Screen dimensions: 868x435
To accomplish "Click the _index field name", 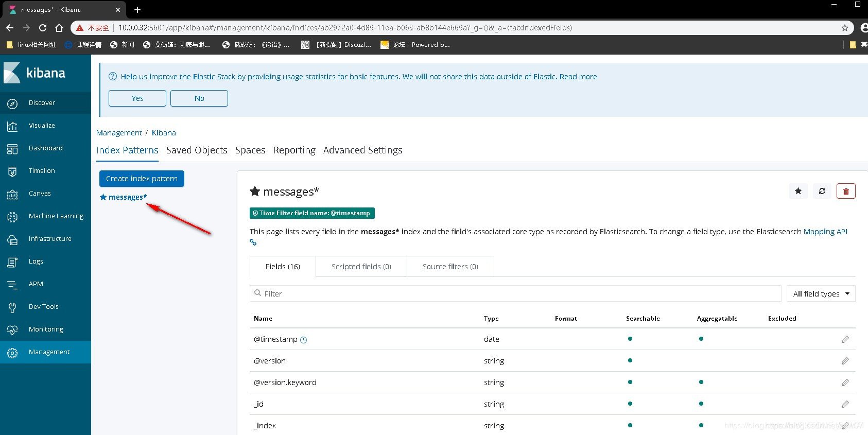I will [x=265, y=426].
